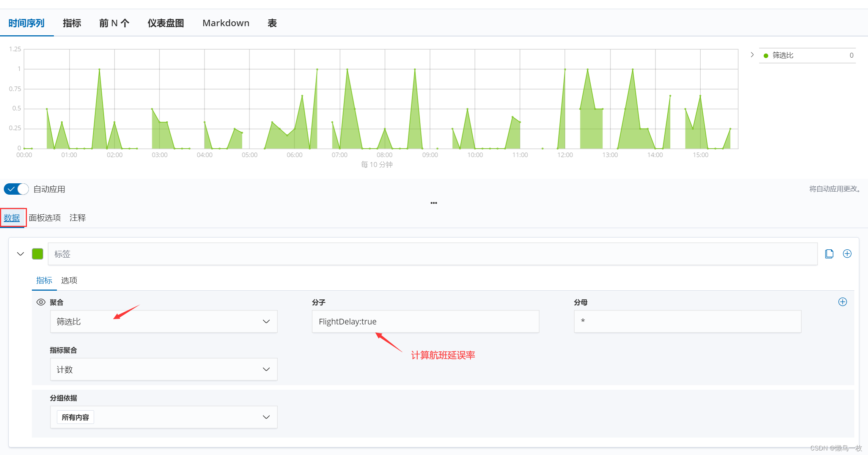Click the add metric plus icon
The width and height of the screenshot is (868, 455).
click(843, 302)
